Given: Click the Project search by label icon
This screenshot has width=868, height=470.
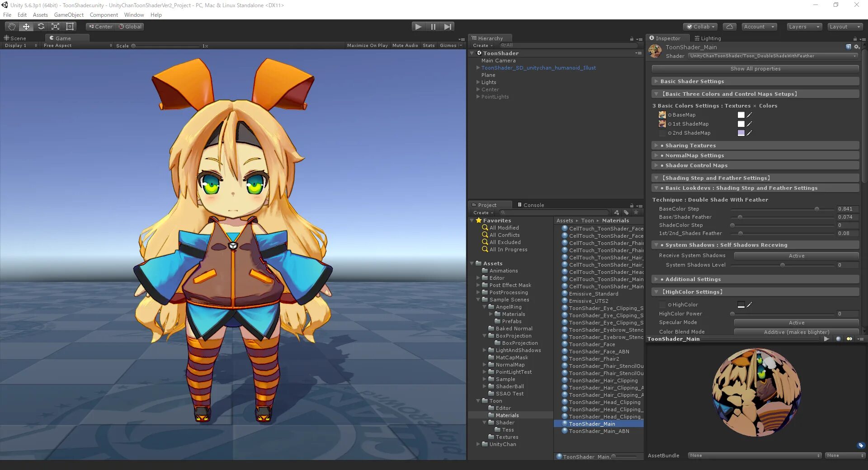Looking at the screenshot, I should [626, 212].
